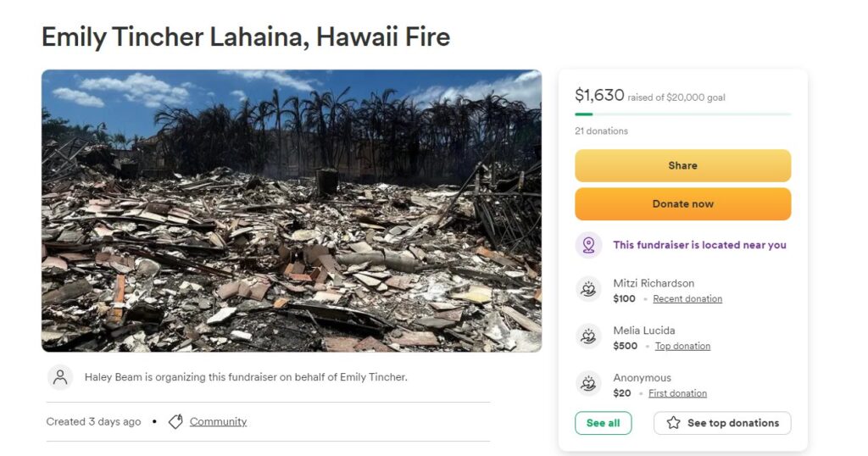The width and height of the screenshot is (868, 456).
Task: Click the See all donations button
Action: tap(603, 423)
